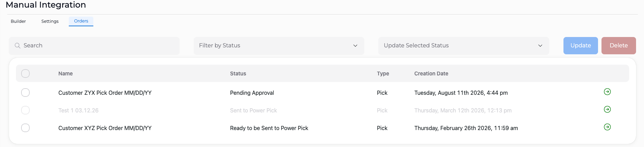Click the Creation Date column header
The height and width of the screenshot is (147, 644).
(431, 73)
